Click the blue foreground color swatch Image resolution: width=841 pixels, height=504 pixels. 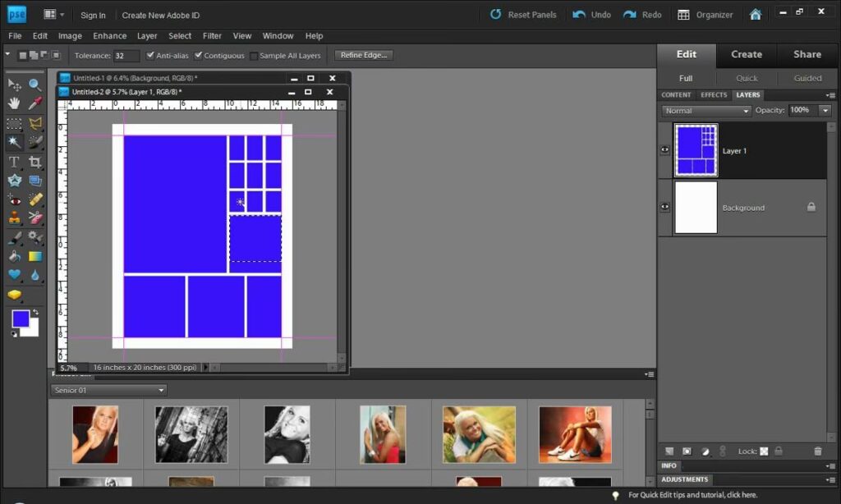click(21, 318)
